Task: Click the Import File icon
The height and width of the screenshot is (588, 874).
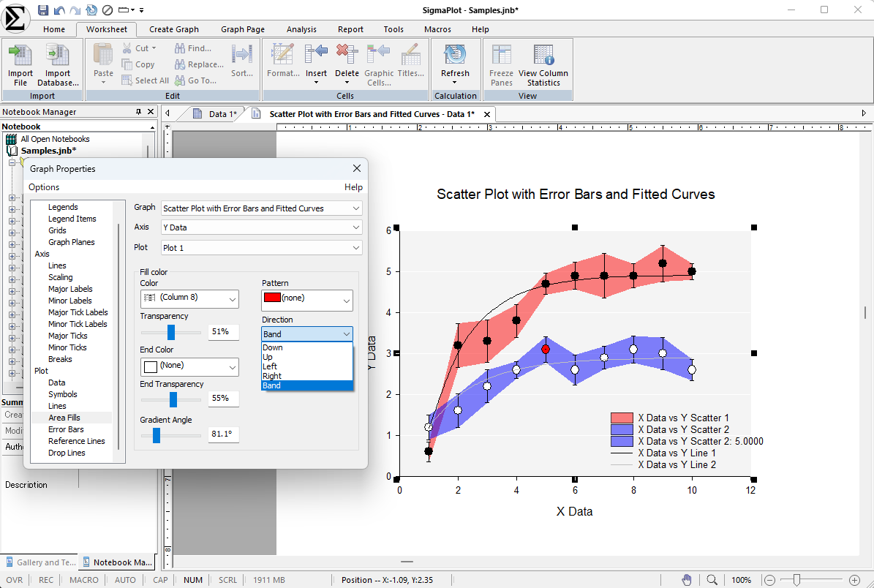Action: pos(20,57)
